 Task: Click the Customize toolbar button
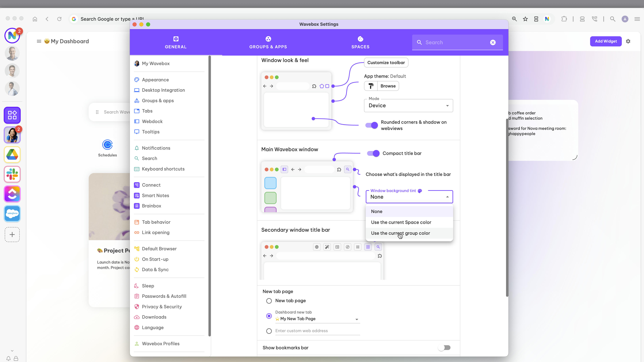click(386, 63)
